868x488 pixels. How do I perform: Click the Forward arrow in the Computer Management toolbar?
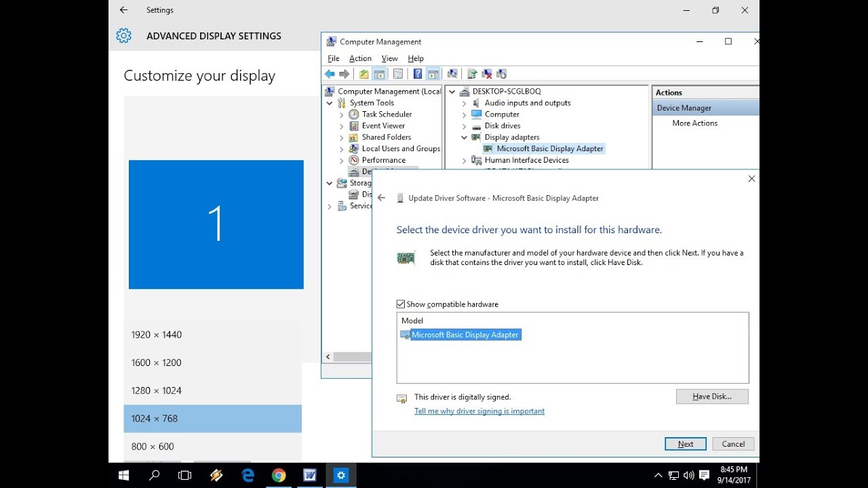344,74
